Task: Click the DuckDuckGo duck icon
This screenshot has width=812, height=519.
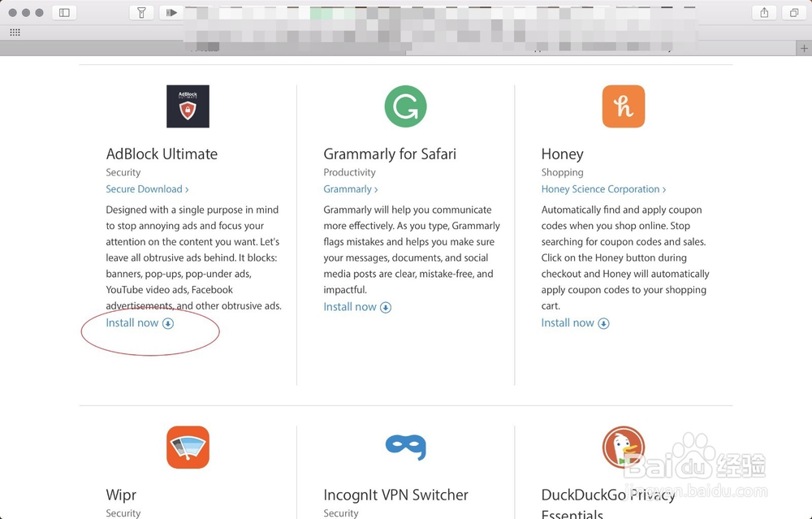Action: (x=624, y=447)
